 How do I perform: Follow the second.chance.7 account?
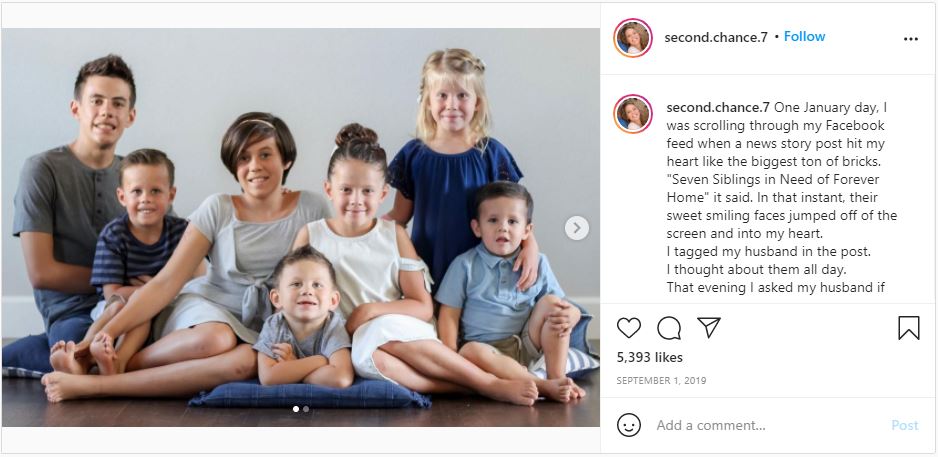(805, 36)
